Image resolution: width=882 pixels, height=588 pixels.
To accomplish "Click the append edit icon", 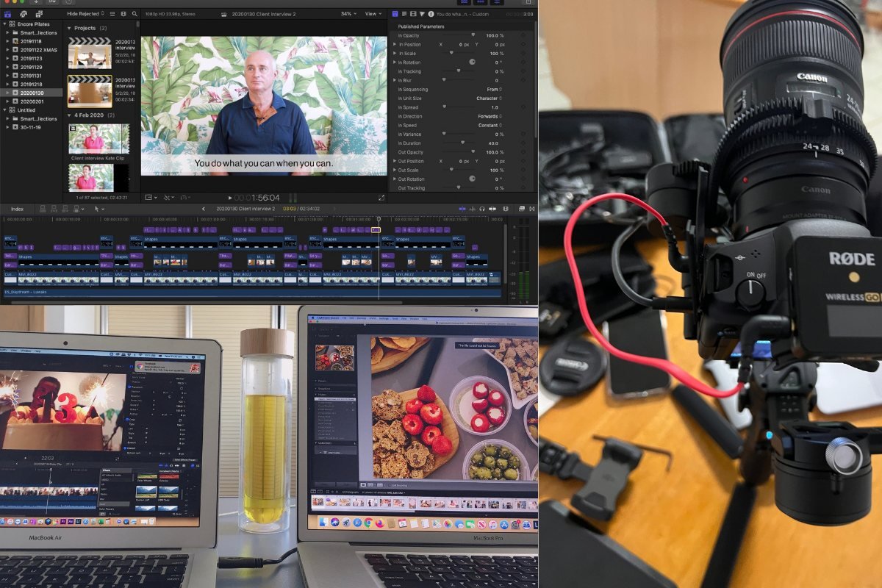I will pyautogui.click(x=65, y=209).
